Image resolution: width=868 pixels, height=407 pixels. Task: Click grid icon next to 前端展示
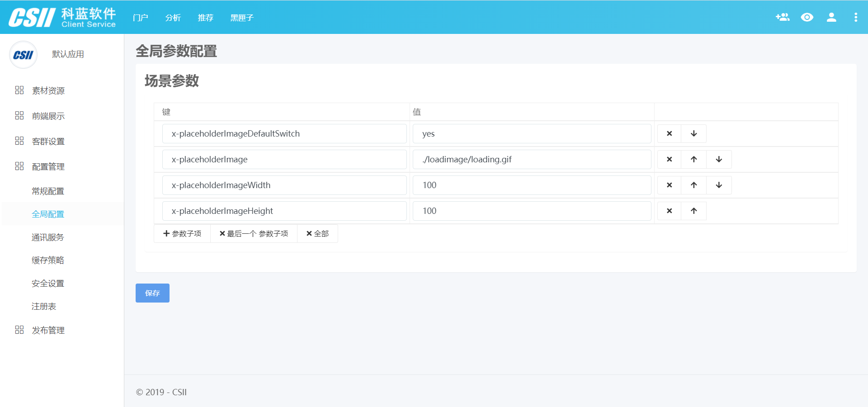(x=19, y=115)
